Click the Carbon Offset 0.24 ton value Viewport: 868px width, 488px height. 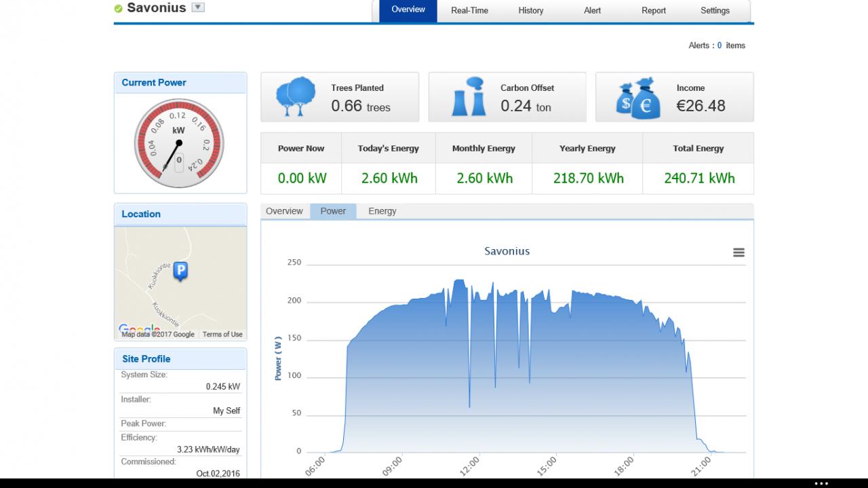point(526,107)
